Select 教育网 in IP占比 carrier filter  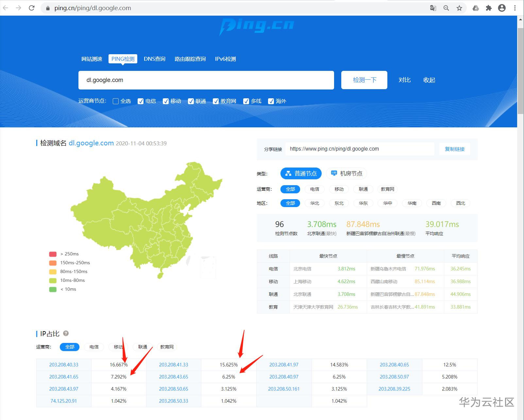point(167,347)
